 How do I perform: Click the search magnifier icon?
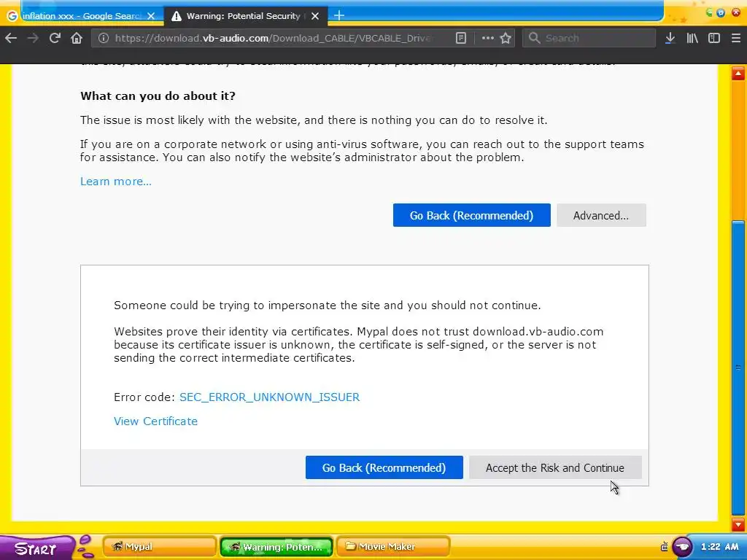coord(535,38)
